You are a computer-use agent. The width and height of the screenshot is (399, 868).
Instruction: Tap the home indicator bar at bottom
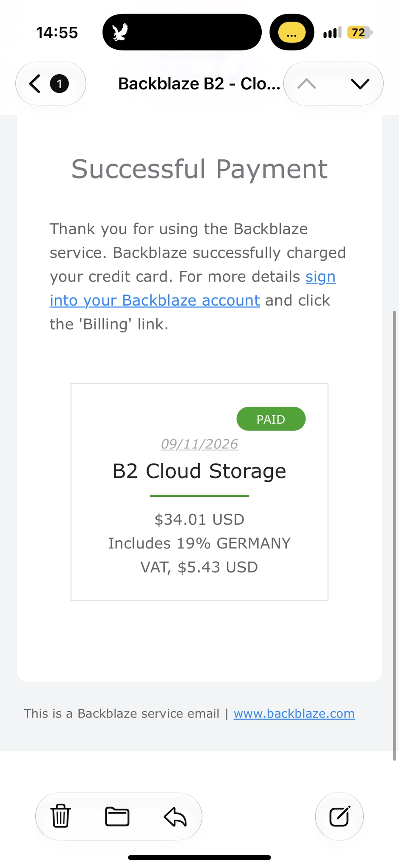(199, 857)
